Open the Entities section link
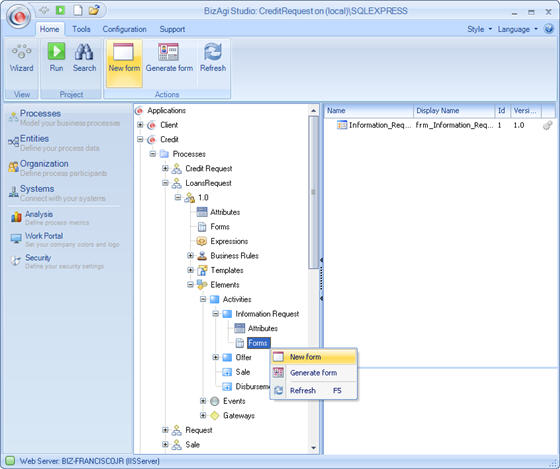Screen dimensions: 560x469 click(x=34, y=138)
